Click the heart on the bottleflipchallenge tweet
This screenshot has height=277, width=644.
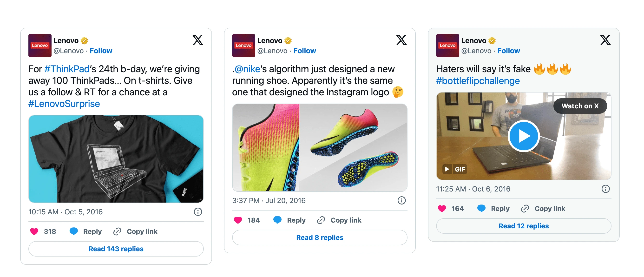[442, 209]
